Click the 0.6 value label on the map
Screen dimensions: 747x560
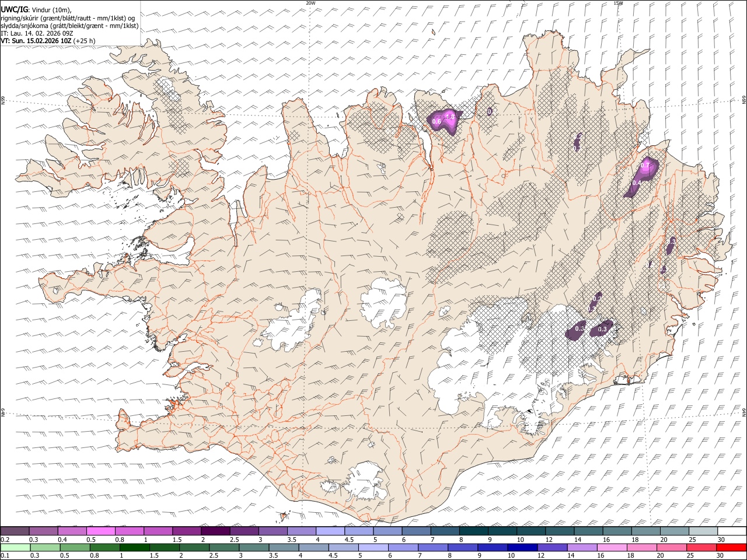[x=437, y=121]
